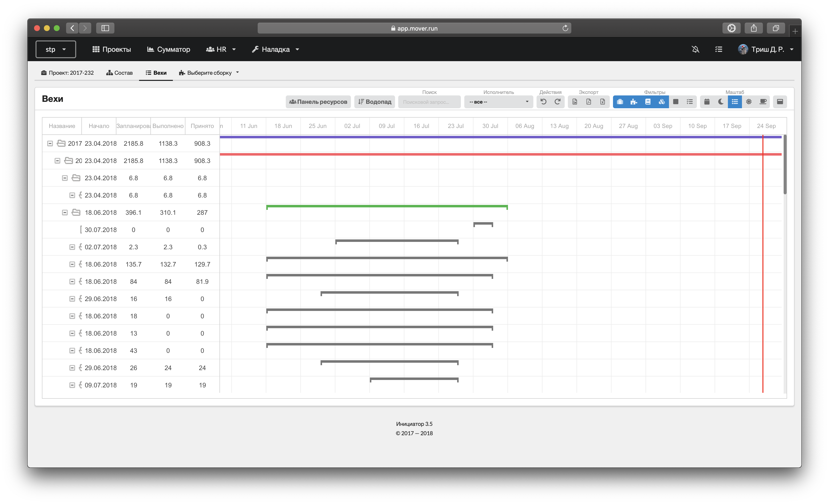829x504 pixels.
Task: Collapse the tree row starting 18.06.2018 with 396.1
Action: click(65, 213)
